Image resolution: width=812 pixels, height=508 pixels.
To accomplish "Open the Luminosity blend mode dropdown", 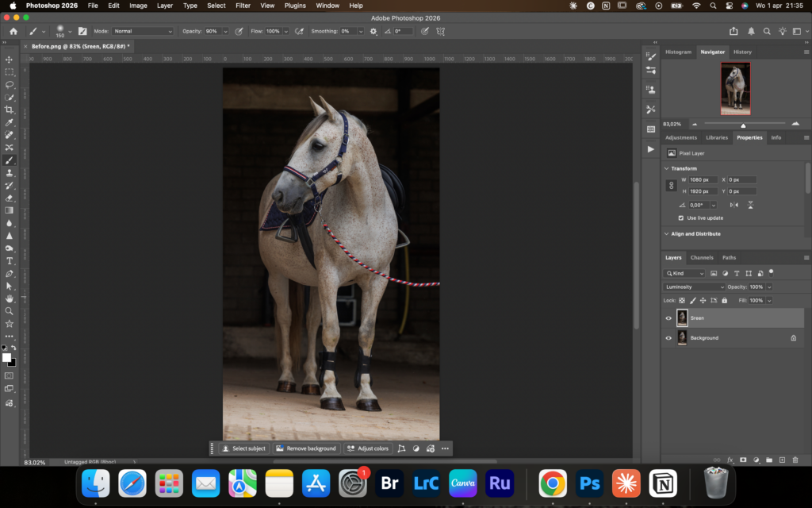I will click(x=694, y=287).
